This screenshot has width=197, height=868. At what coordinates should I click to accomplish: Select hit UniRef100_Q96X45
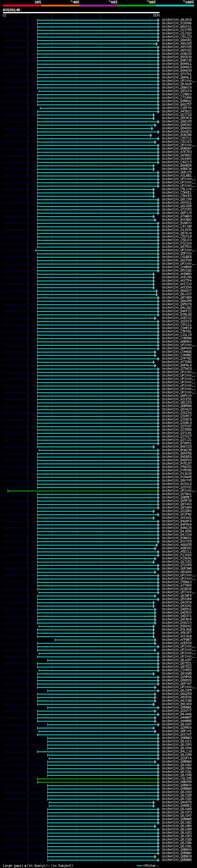point(177,121)
